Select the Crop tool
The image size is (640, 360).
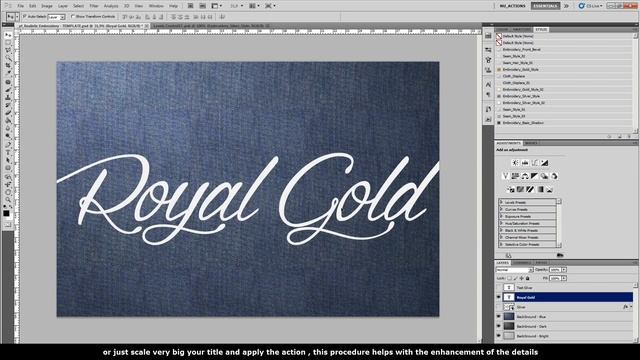(8, 65)
